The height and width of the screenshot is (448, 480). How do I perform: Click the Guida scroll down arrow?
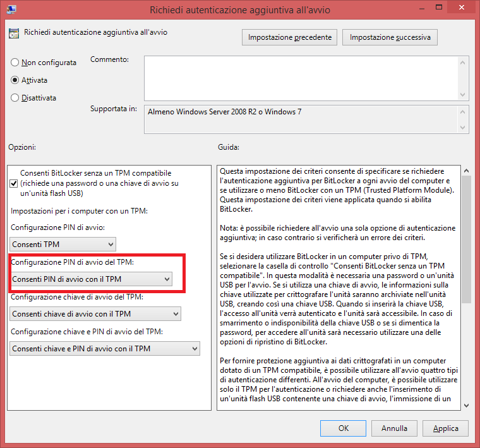click(466, 406)
